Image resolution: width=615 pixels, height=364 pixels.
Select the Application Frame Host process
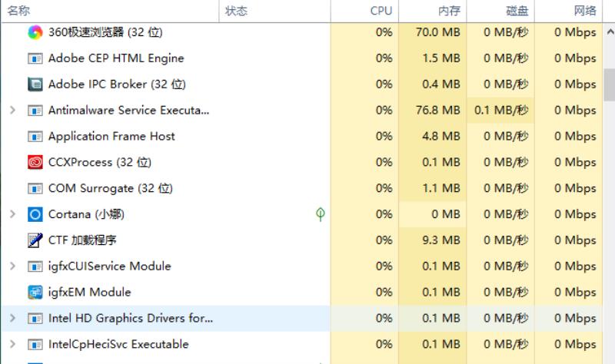(x=111, y=137)
